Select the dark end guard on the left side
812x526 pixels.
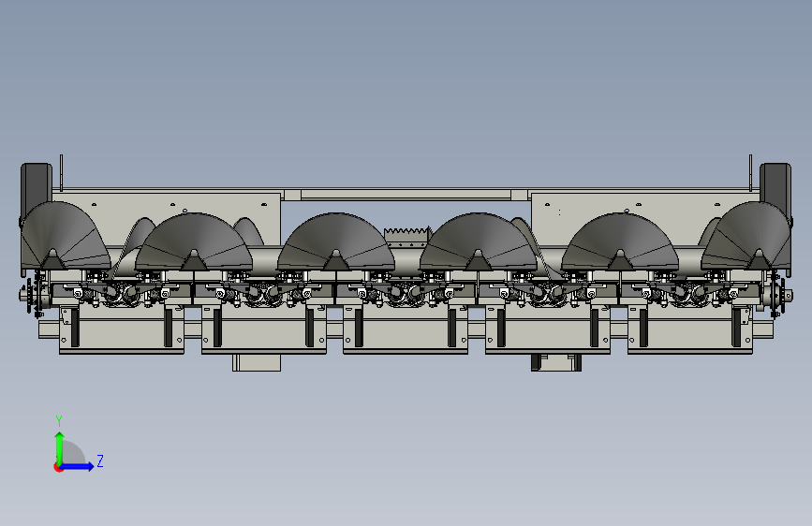(x=37, y=189)
